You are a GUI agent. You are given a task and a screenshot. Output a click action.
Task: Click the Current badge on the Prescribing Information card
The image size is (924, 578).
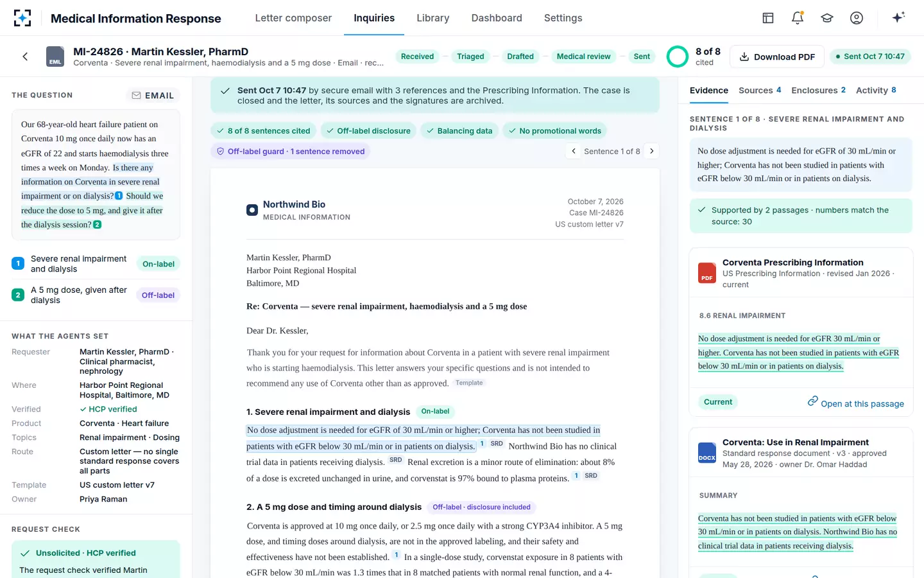pyautogui.click(x=717, y=402)
